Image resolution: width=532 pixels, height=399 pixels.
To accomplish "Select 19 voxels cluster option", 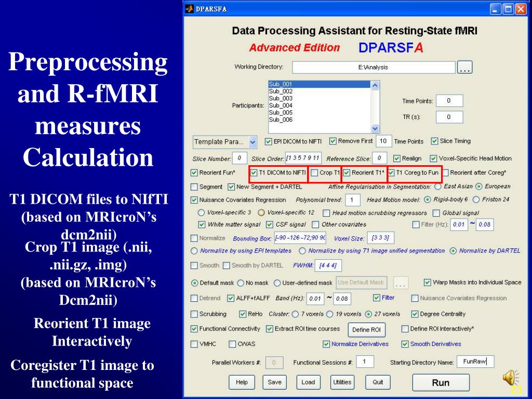I will pyautogui.click(x=329, y=314).
